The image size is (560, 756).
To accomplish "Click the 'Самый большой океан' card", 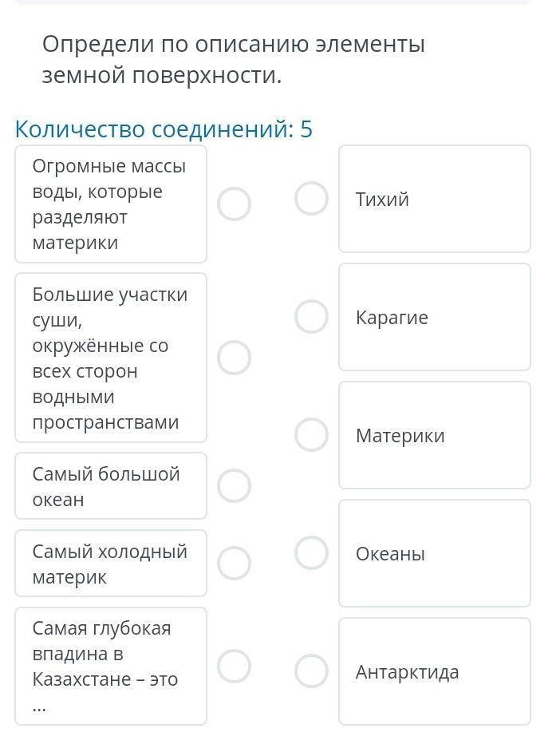I will click(x=110, y=486).
